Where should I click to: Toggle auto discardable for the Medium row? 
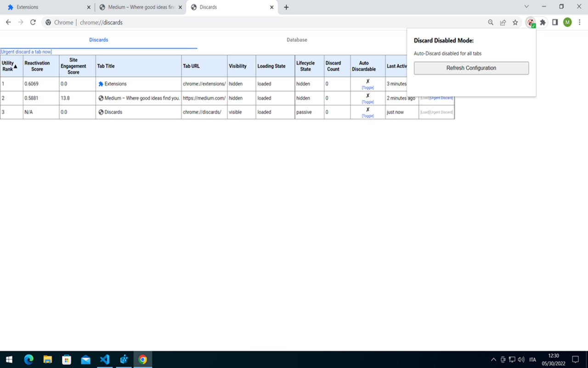tap(367, 102)
